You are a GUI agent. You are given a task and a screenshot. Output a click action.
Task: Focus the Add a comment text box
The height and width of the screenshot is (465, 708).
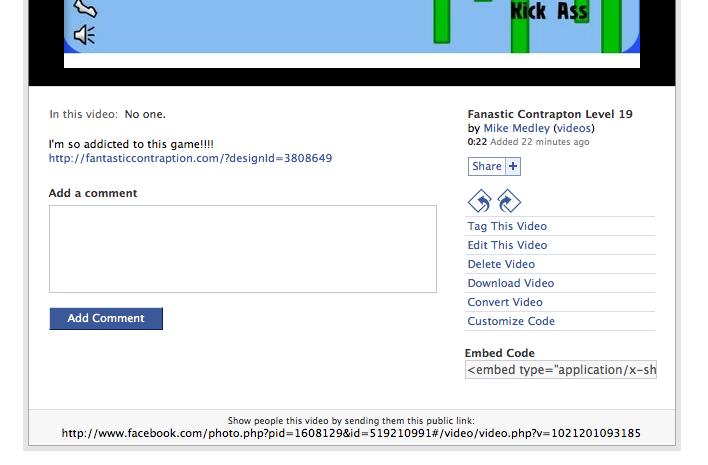pyautogui.click(x=243, y=249)
